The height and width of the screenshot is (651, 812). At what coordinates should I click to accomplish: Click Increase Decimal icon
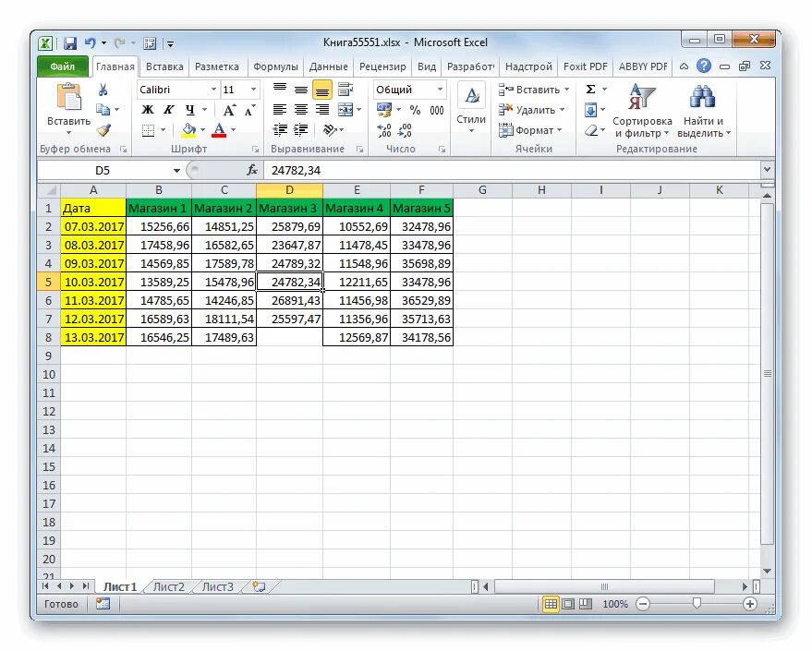(384, 130)
